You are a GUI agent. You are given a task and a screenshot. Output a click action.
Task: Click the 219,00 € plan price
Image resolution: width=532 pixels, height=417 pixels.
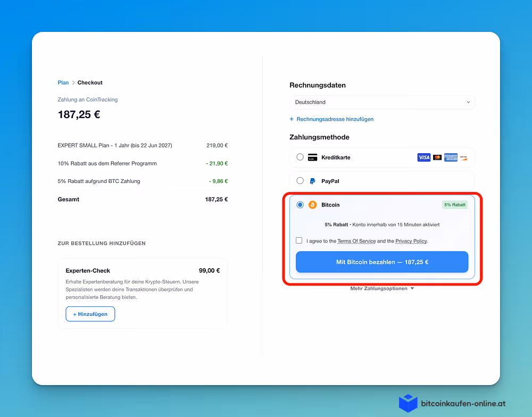click(217, 145)
